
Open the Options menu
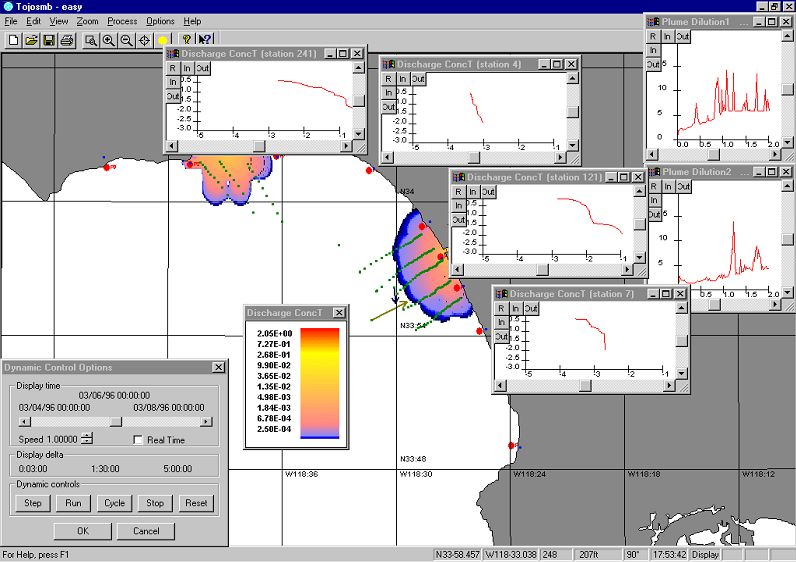pyautogui.click(x=160, y=21)
